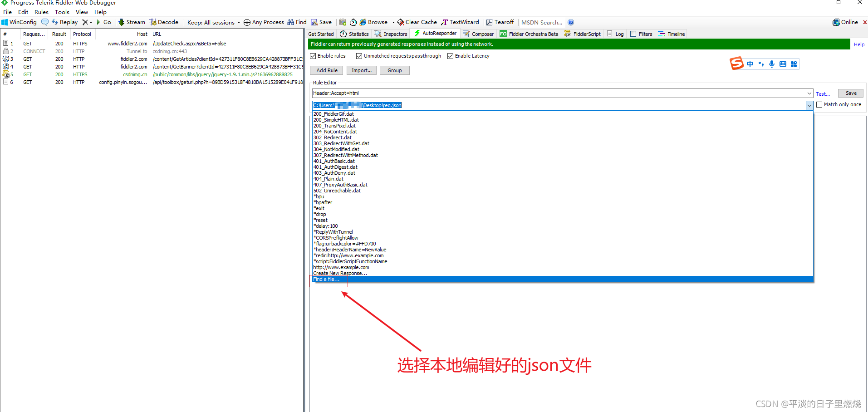Expand the Browse dropdown arrow
The width and height of the screenshot is (868, 412).
(393, 22)
